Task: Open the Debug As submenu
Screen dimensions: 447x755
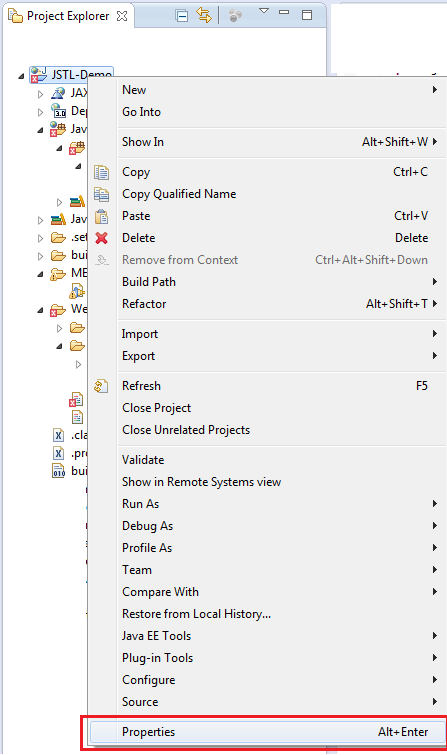Action: pyautogui.click(x=267, y=526)
